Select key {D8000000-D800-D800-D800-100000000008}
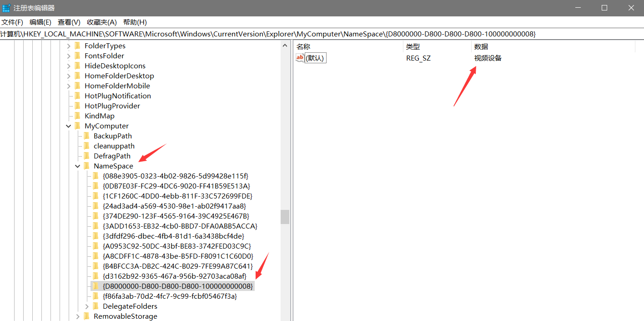Viewport: 644px width, 321px height. click(x=178, y=286)
